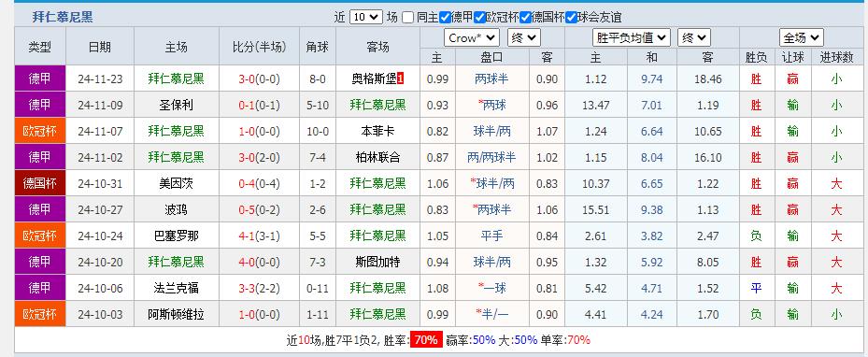This screenshot has width=868, height=357.
Task: Click the 欧冠杯 type label on 24-10-24
Action: [40, 236]
